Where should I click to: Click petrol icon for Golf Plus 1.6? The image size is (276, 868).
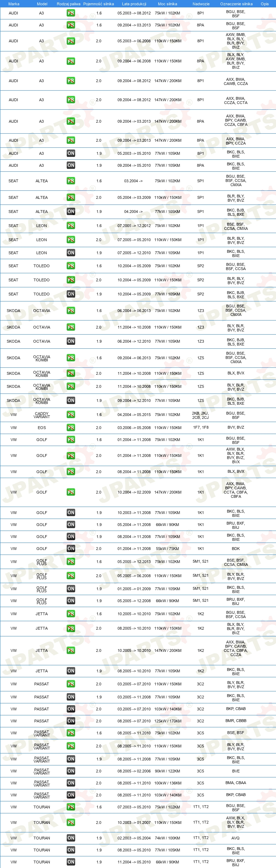click(71, 562)
